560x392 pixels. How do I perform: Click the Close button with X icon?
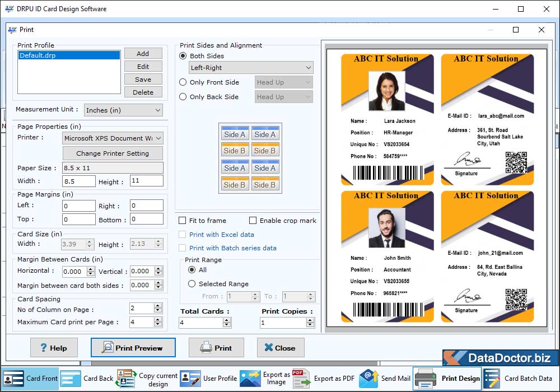point(281,348)
